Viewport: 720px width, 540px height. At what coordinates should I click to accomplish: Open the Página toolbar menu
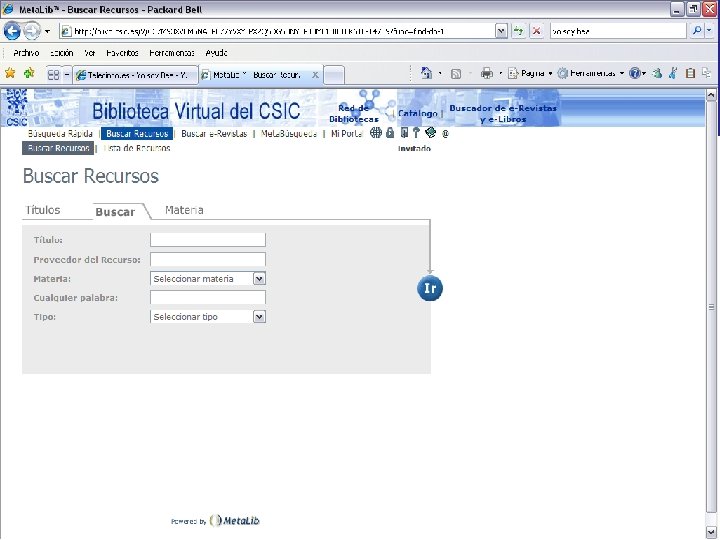pos(529,73)
